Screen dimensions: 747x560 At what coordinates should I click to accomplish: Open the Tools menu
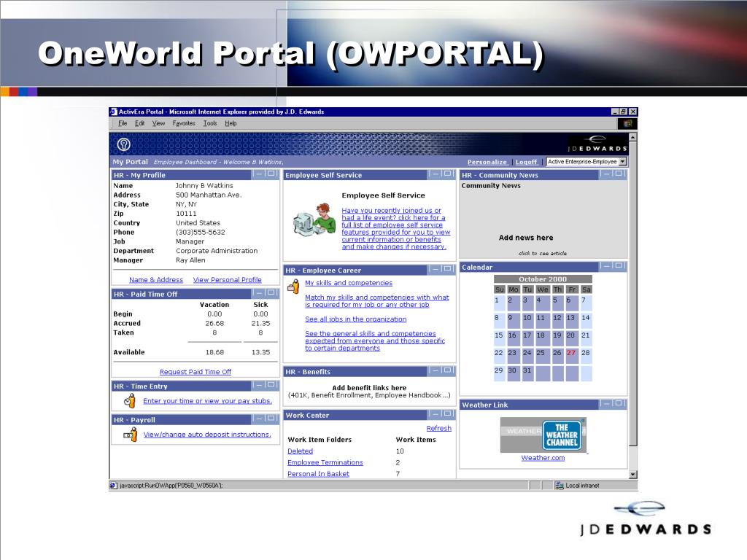coord(210,123)
